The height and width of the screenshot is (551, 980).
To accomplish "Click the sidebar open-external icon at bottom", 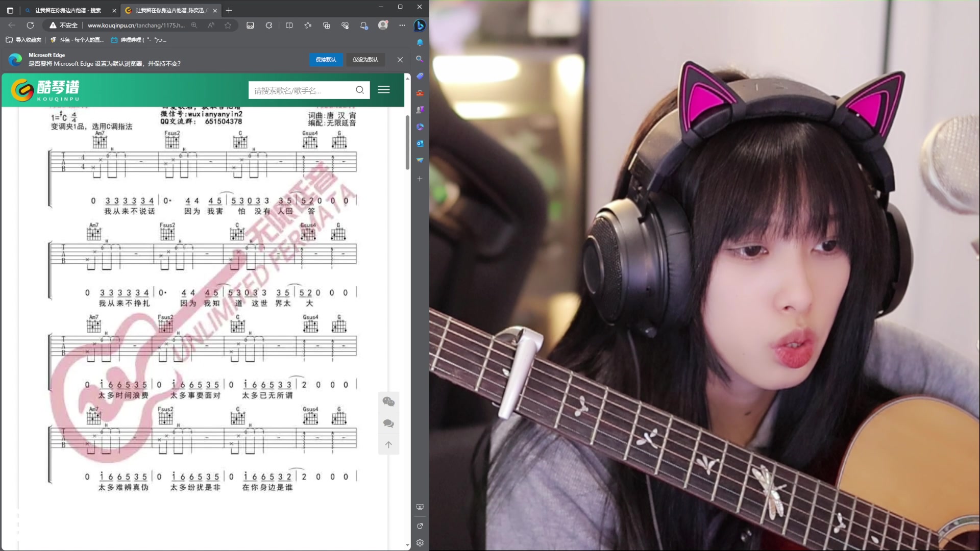I will (x=420, y=526).
